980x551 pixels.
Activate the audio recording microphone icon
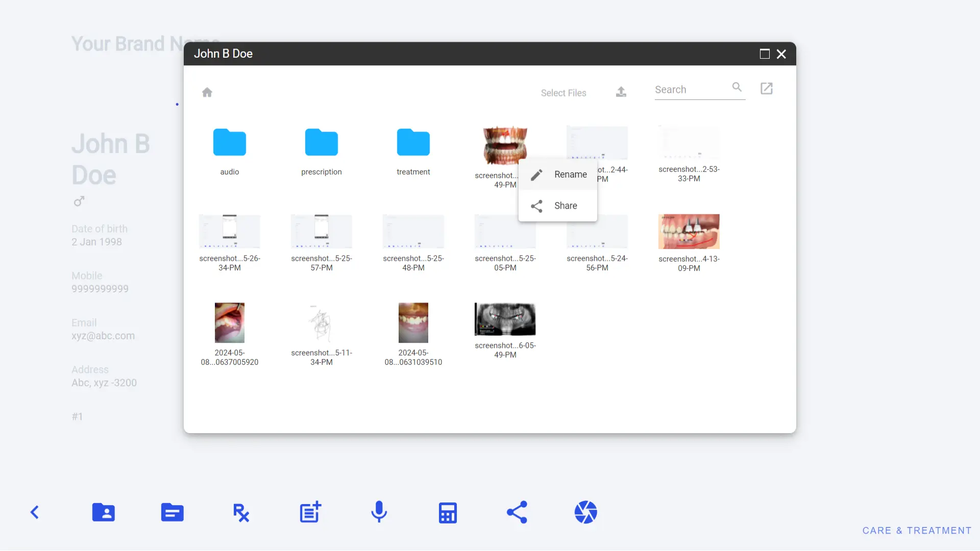pyautogui.click(x=379, y=512)
